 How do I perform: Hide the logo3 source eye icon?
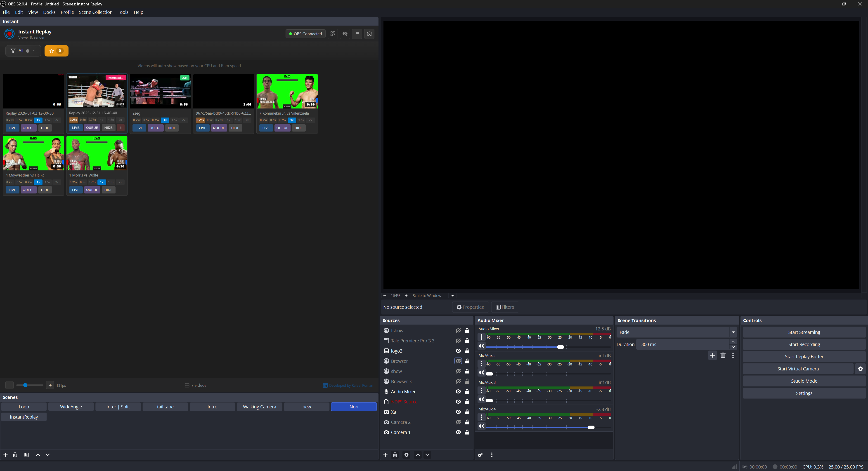458,351
